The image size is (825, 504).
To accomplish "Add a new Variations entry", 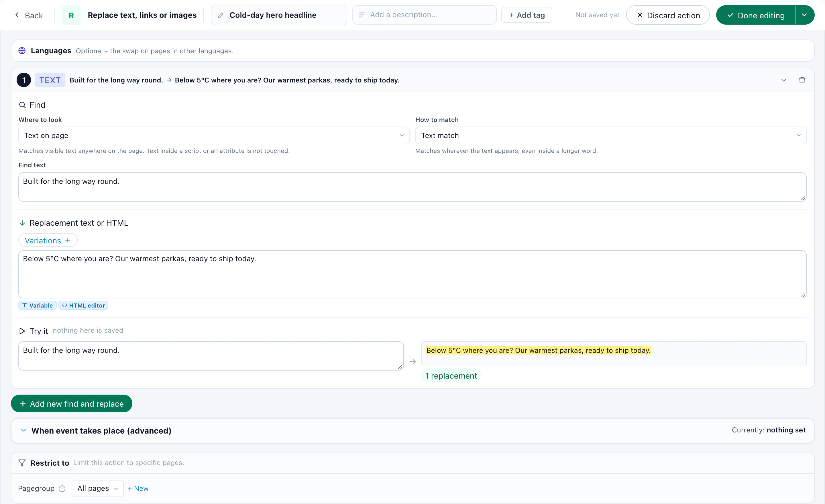I will tap(48, 240).
